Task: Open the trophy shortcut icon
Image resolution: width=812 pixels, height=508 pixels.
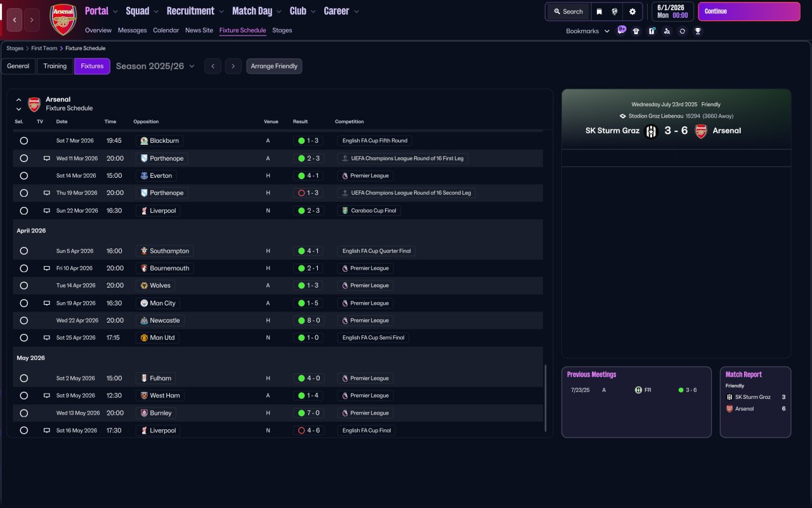Action: coord(698,31)
